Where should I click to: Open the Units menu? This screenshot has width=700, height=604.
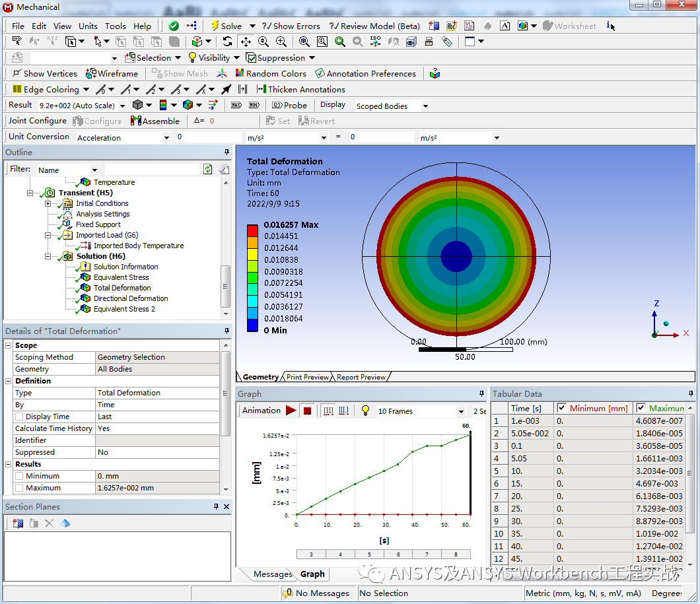pyautogui.click(x=88, y=26)
